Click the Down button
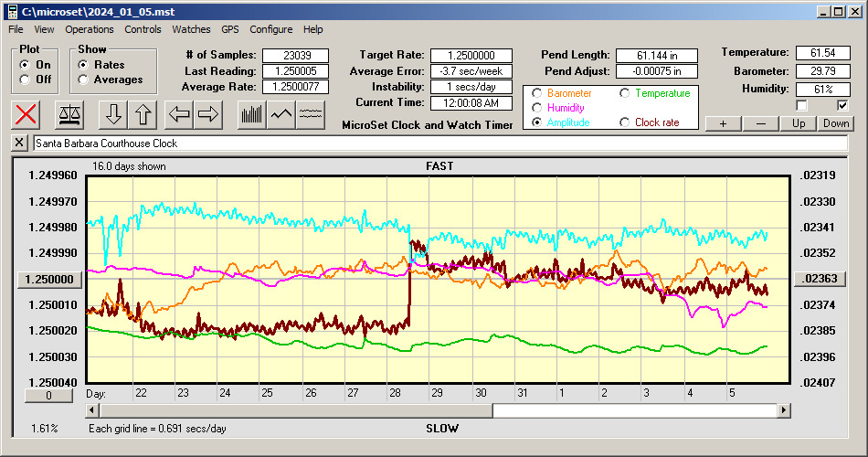Screen dimensions: 868x457 836,123
